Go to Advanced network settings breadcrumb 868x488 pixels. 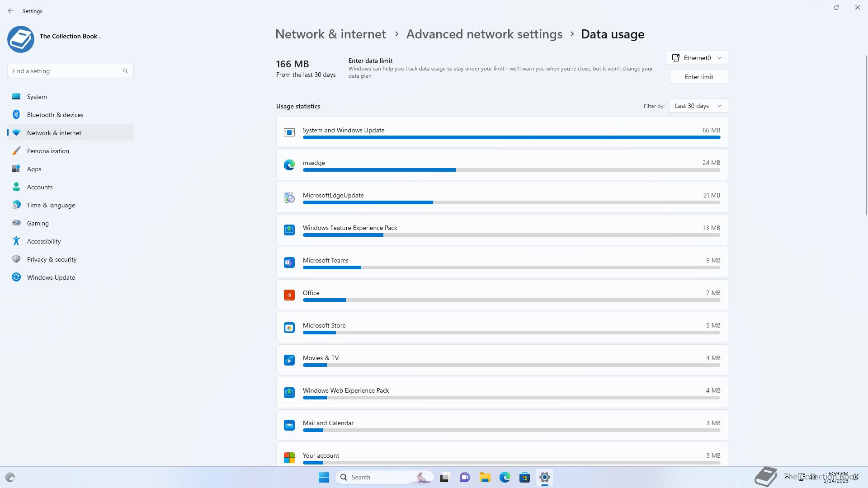484,34
